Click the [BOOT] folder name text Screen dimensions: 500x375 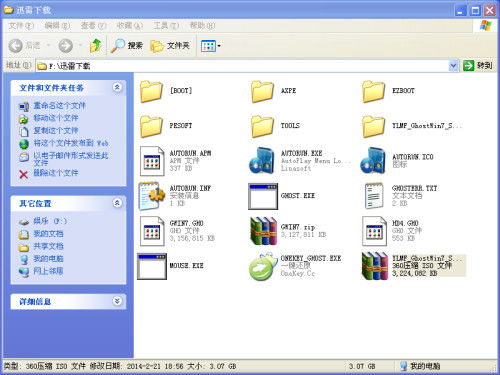coord(181,91)
